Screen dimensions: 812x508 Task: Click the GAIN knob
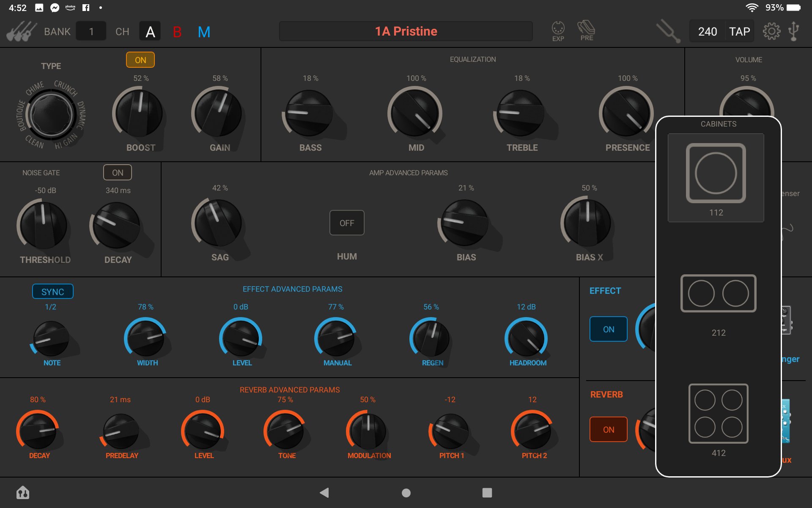click(x=218, y=113)
